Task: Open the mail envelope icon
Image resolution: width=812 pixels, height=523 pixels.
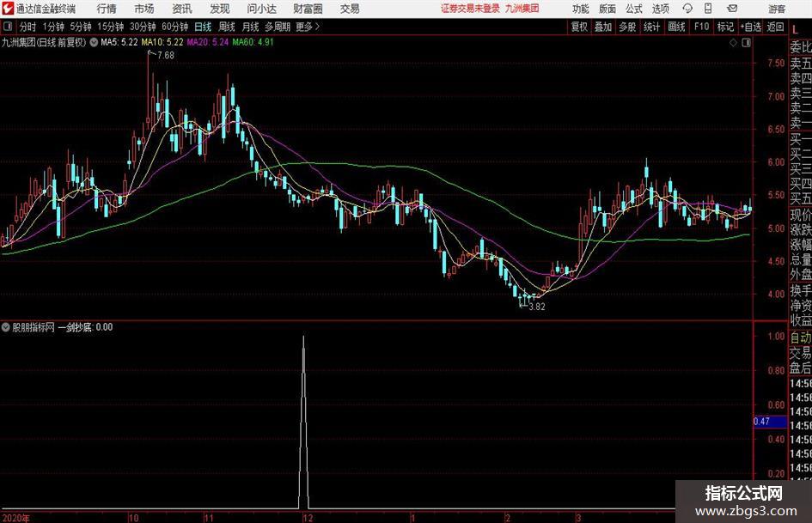Action: (732, 9)
